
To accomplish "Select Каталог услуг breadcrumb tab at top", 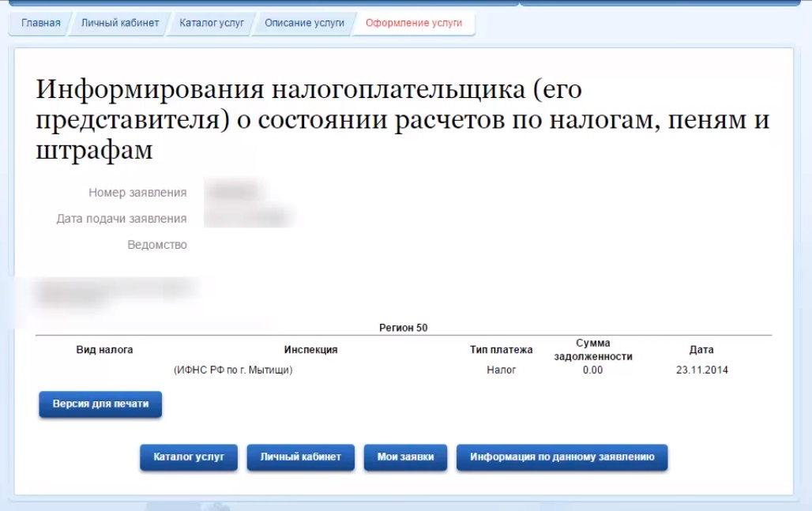I will [x=212, y=23].
